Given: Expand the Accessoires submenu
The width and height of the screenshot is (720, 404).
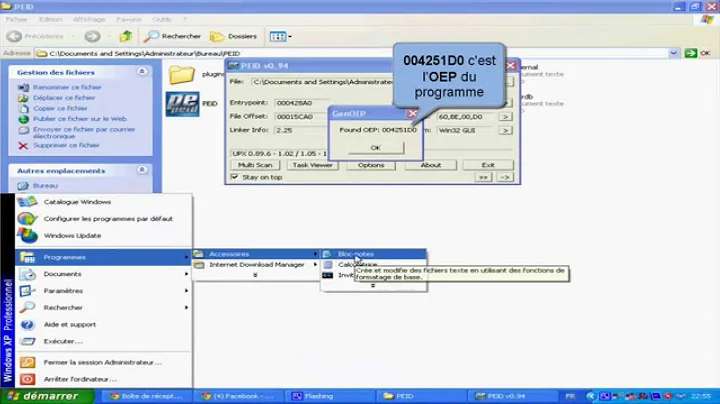Looking at the screenshot, I should pos(256,254).
